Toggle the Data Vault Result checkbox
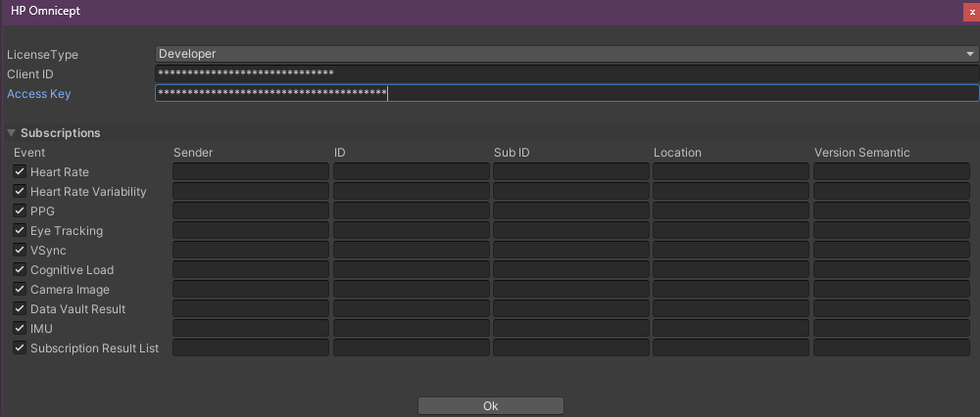Screen dimensions: 980x417 [20, 309]
